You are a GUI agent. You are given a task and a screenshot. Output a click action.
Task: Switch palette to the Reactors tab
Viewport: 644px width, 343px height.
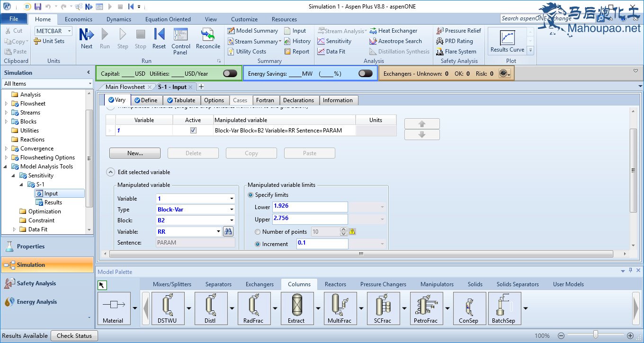[335, 284]
